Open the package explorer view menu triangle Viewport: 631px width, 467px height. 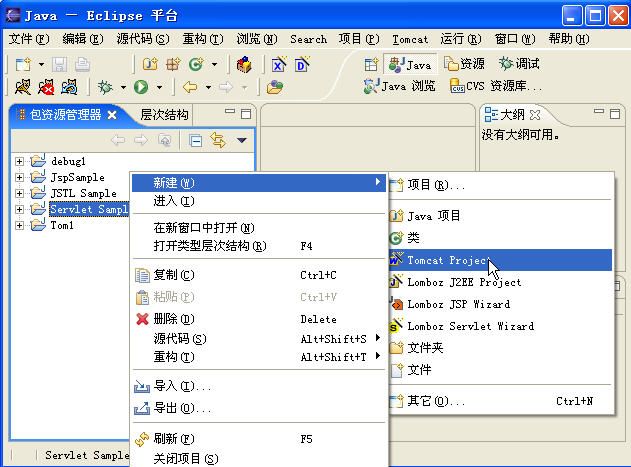pyautogui.click(x=241, y=141)
